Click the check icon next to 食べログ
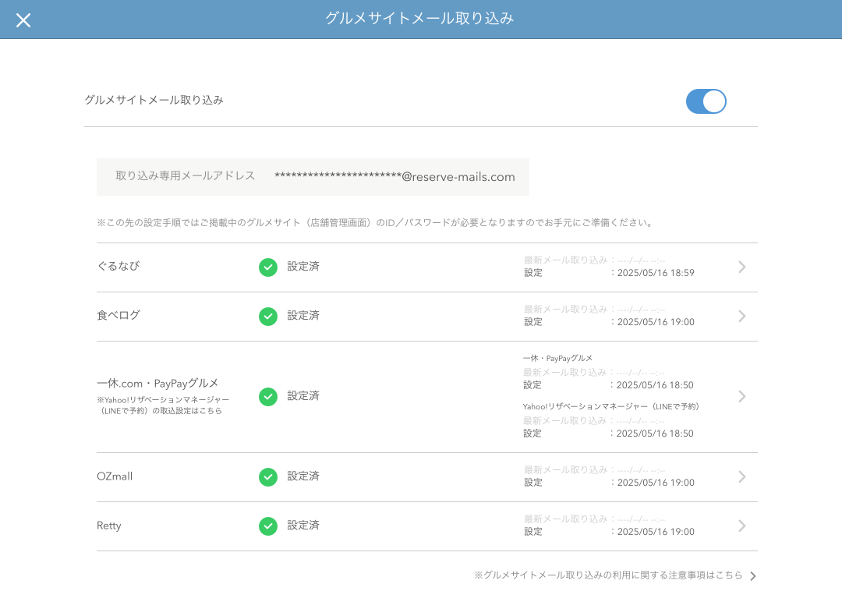 [x=268, y=317]
